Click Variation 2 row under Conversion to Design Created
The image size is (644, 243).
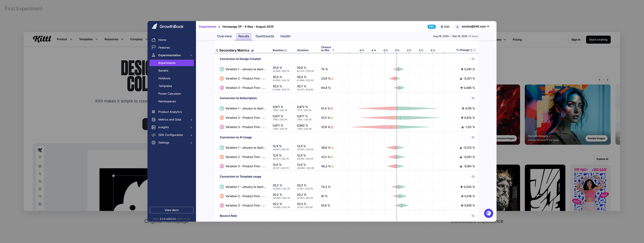(346, 79)
